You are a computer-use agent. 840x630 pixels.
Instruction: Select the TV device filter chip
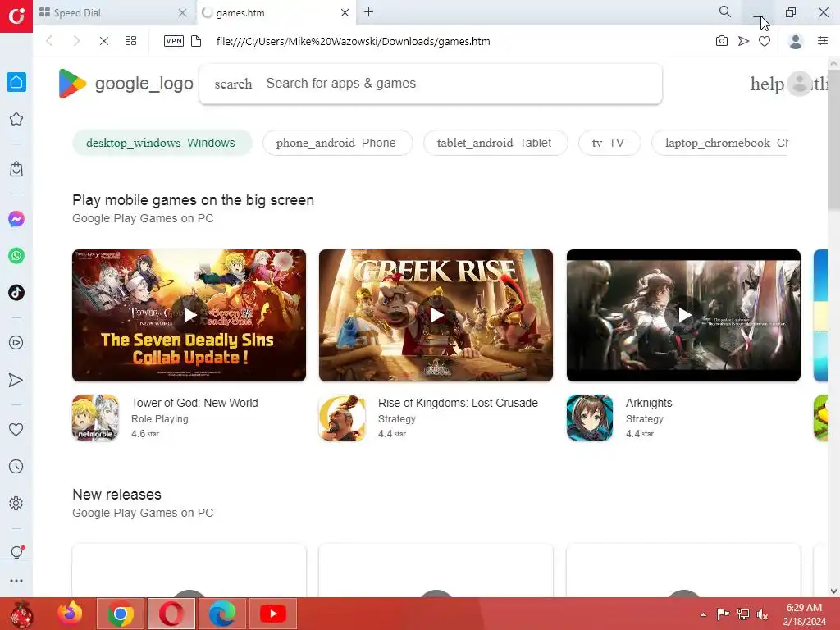click(x=609, y=143)
